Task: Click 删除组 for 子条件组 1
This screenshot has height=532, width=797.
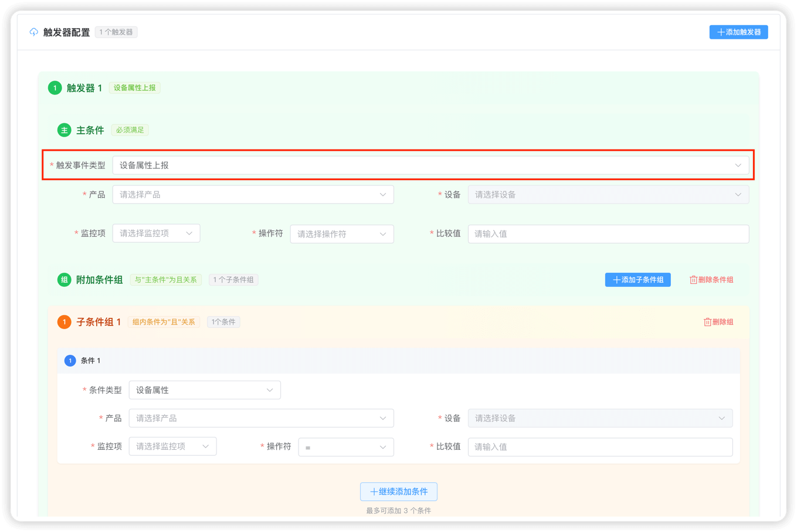Action: pyautogui.click(x=718, y=322)
